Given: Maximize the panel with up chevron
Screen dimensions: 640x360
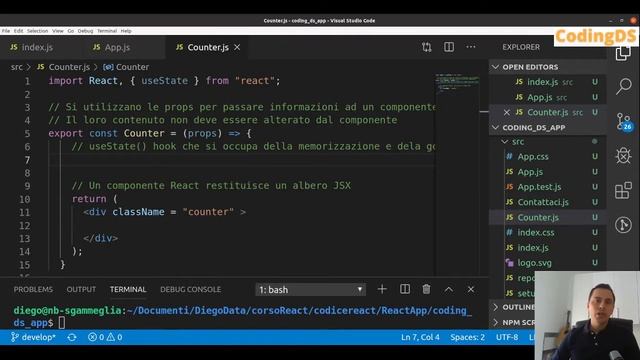Looking at the screenshot, I should (449, 289).
